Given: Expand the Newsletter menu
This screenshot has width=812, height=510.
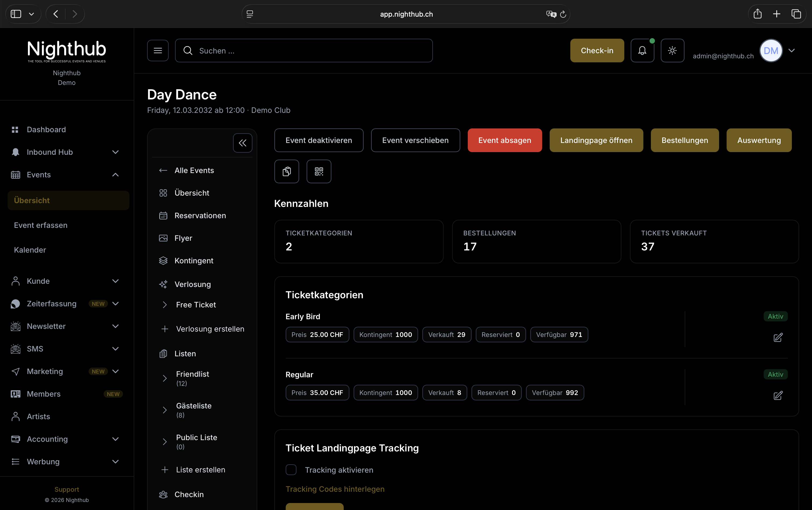Looking at the screenshot, I should (115, 326).
